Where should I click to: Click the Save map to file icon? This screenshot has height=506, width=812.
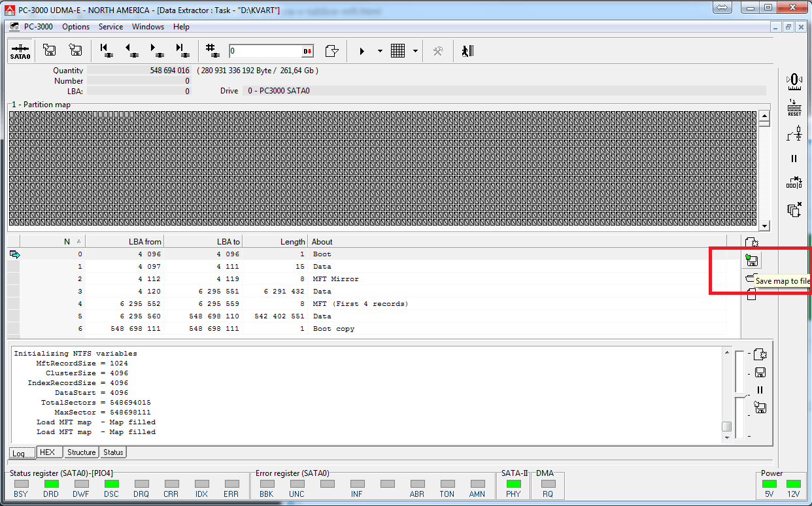point(752,261)
